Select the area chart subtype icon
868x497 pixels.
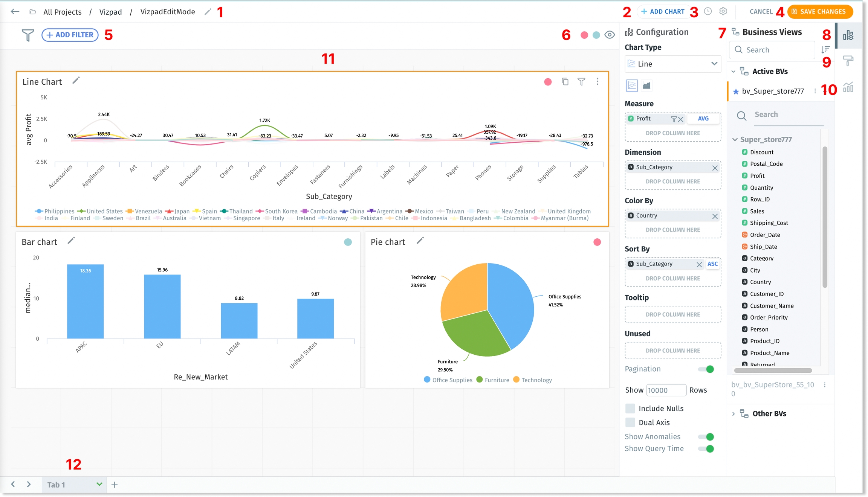[646, 85]
